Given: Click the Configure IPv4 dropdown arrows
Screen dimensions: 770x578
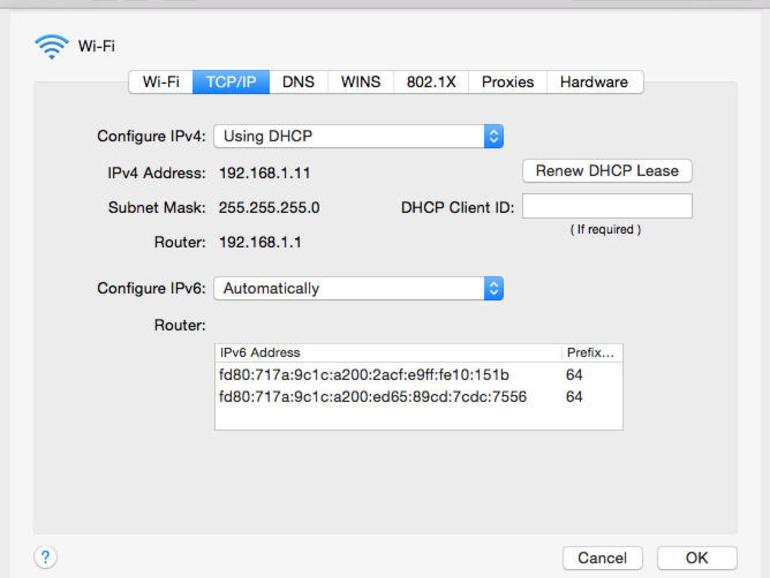Looking at the screenshot, I should coord(494,136).
